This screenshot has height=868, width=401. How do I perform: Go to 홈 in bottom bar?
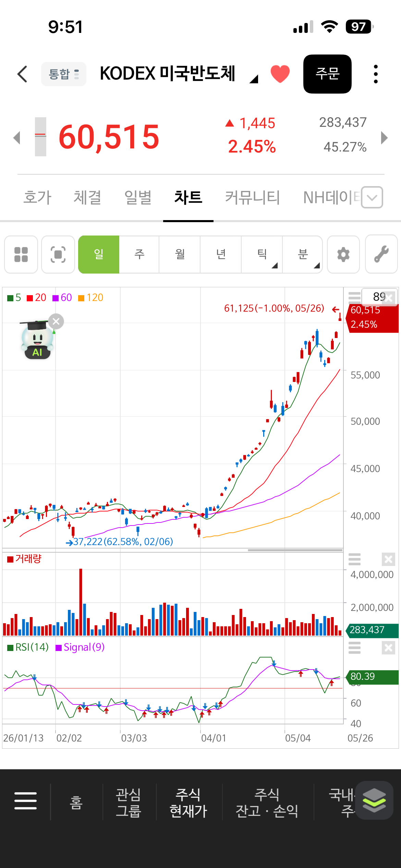tap(76, 802)
